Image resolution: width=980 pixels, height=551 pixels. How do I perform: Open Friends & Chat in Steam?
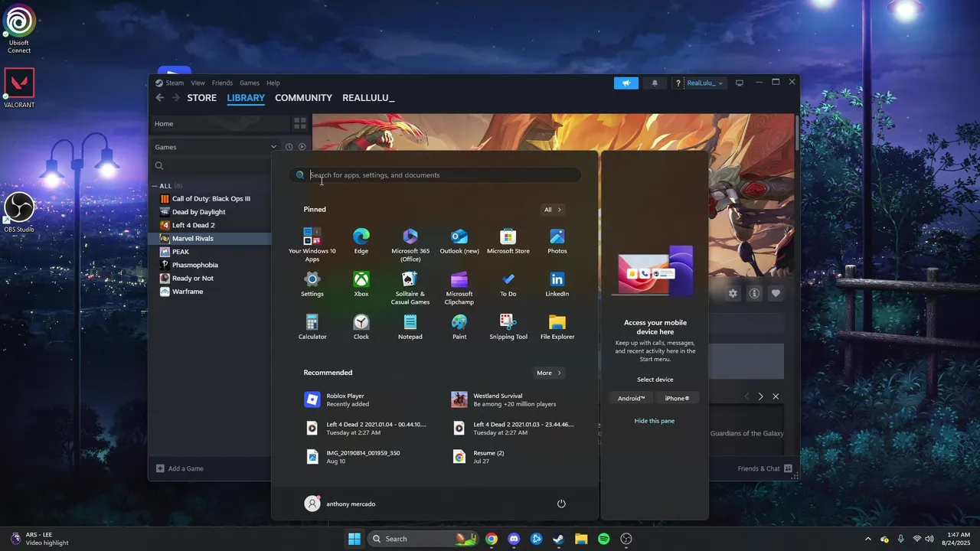[x=764, y=468]
